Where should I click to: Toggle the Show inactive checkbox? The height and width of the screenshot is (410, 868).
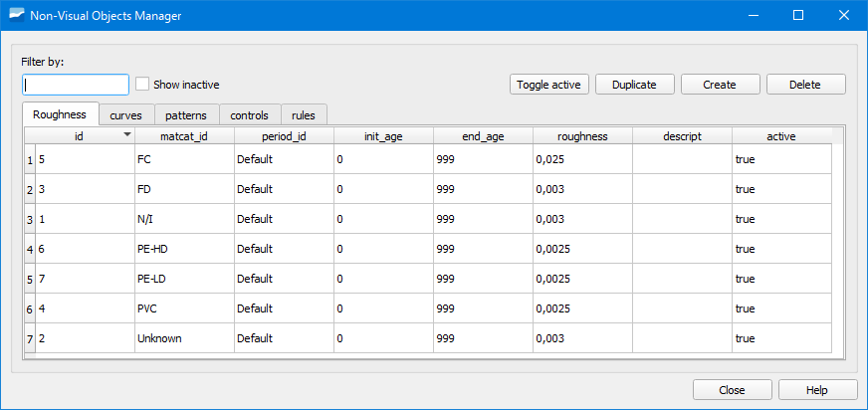[x=142, y=85]
